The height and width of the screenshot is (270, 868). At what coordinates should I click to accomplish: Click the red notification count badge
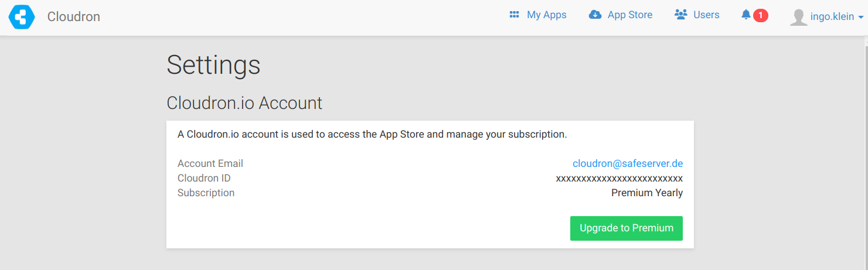(761, 16)
